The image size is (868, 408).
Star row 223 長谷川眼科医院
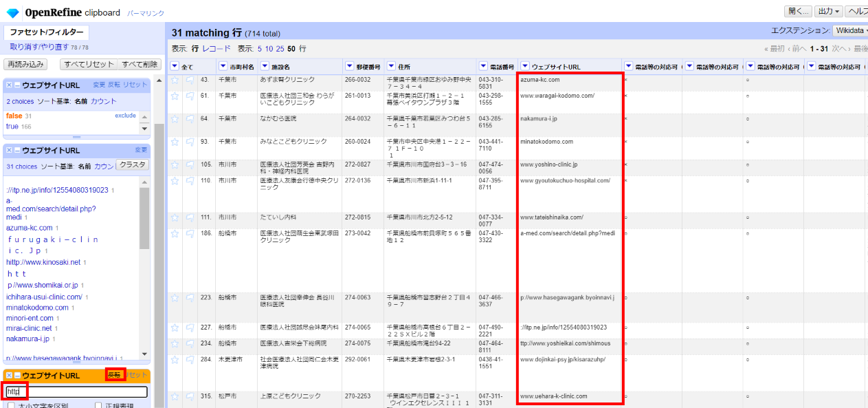[175, 298]
